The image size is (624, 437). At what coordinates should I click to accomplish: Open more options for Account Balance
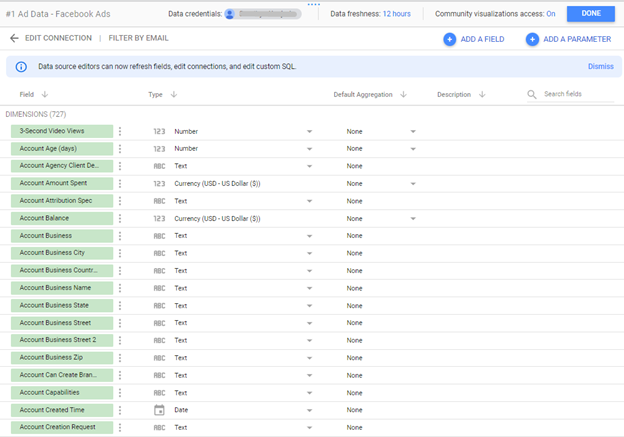(x=120, y=218)
